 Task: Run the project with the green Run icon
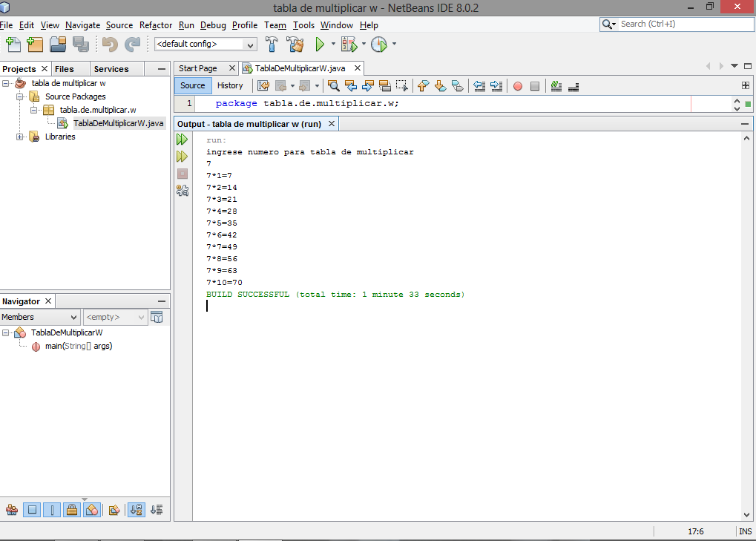[x=320, y=44]
